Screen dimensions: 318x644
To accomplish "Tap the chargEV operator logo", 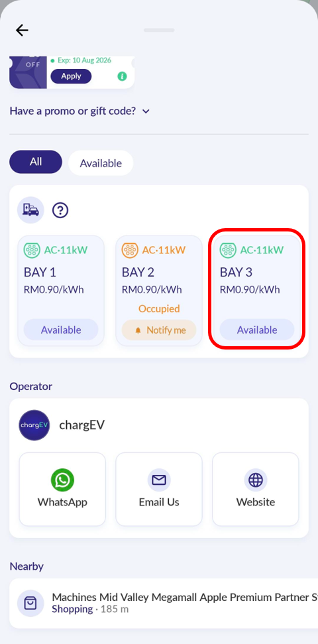I will coord(34,425).
